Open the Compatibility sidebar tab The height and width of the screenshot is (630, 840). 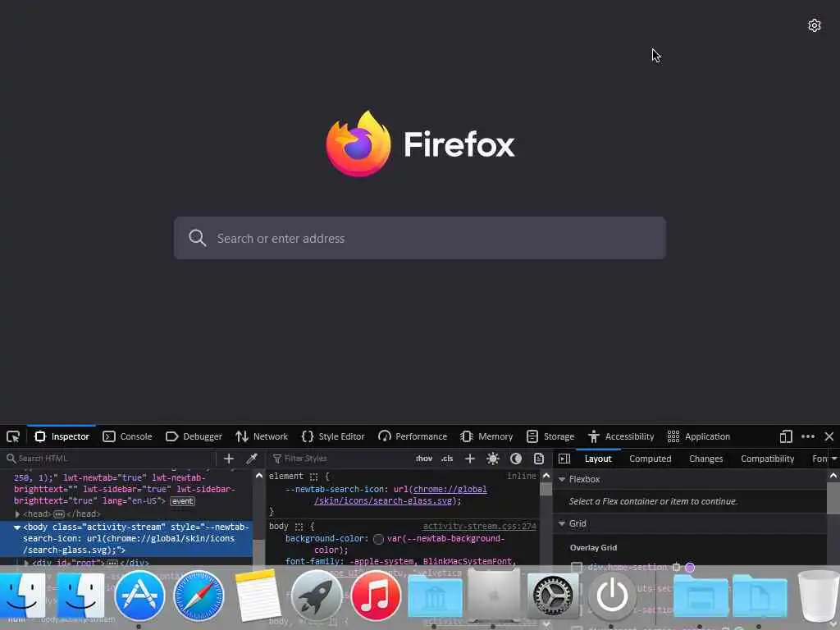[767, 459]
